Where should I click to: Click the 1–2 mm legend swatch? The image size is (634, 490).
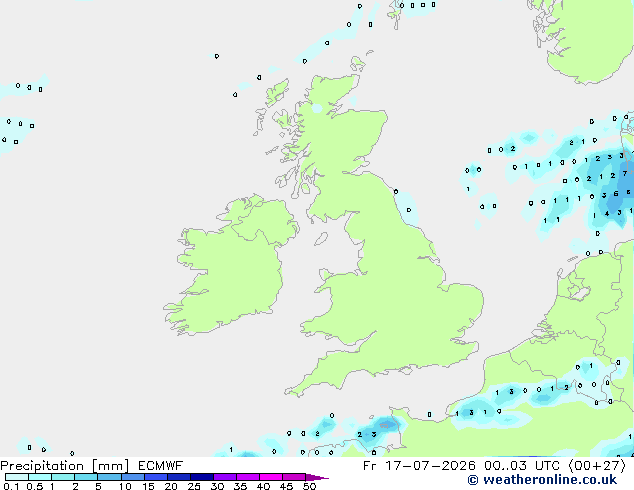(x=63, y=477)
